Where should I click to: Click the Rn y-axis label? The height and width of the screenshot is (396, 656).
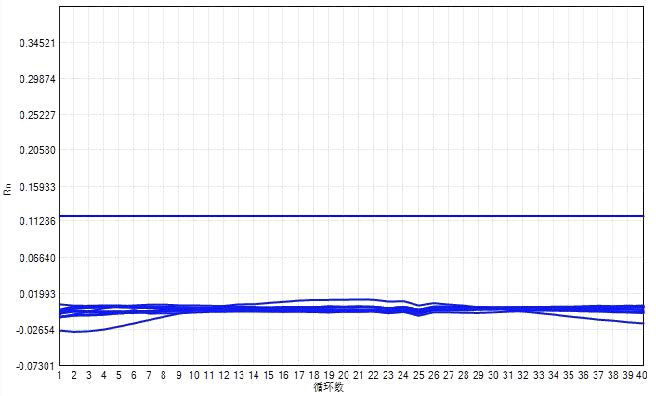click(x=8, y=189)
